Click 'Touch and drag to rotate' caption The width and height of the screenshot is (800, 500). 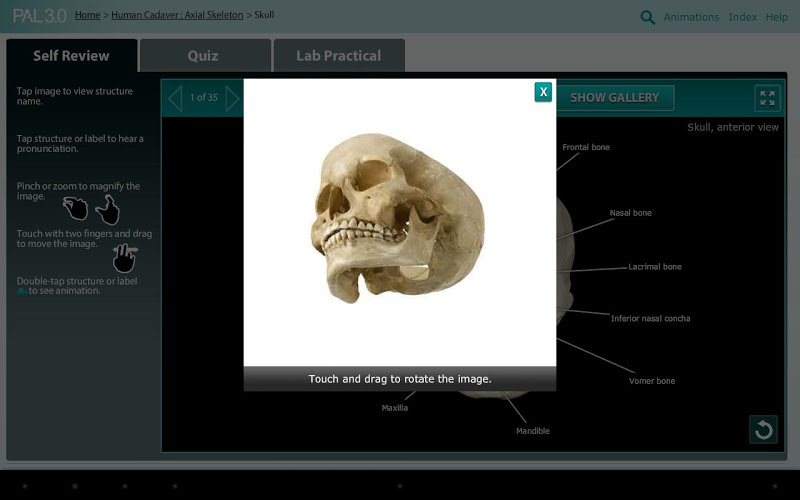[x=400, y=379]
